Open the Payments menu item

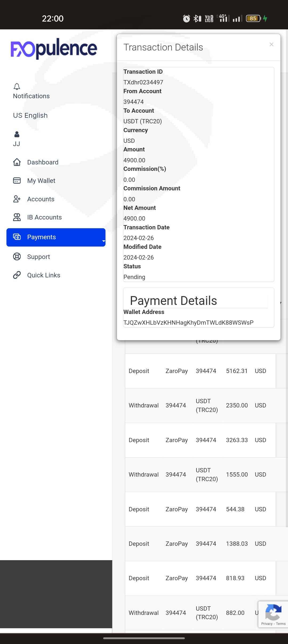click(42, 237)
